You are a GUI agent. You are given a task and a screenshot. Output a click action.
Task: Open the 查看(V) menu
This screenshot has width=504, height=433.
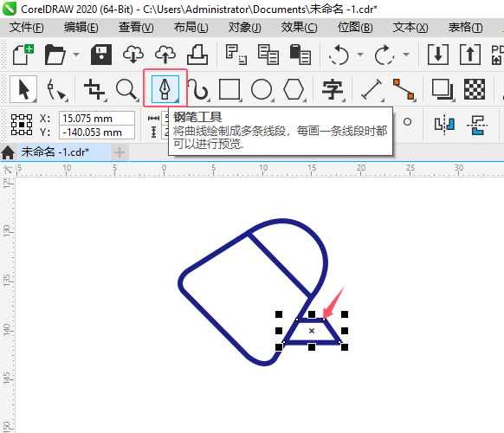tap(136, 28)
